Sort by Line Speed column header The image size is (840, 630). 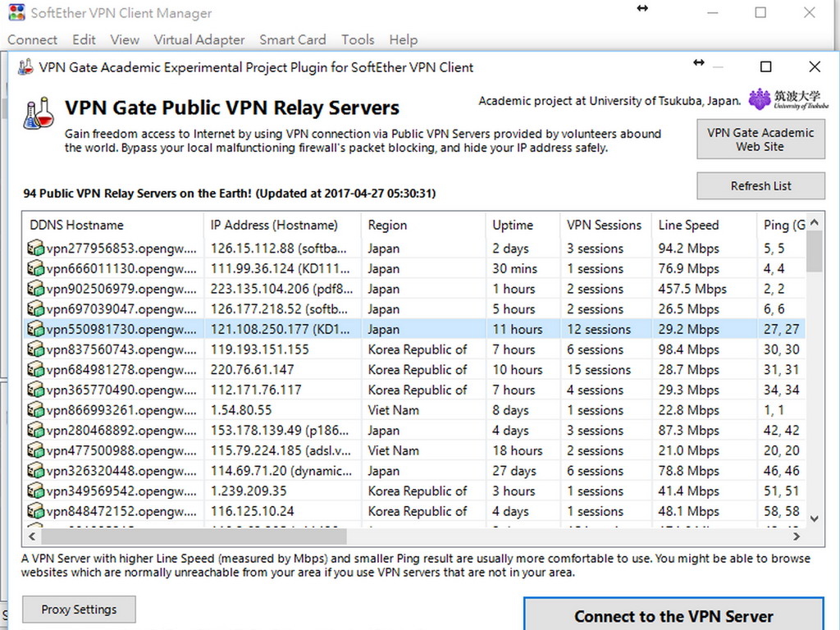tap(705, 225)
